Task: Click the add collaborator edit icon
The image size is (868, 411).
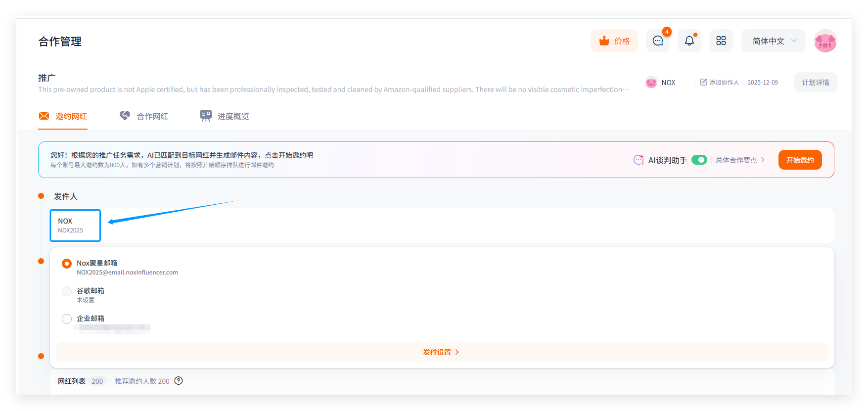Action: [x=703, y=82]
